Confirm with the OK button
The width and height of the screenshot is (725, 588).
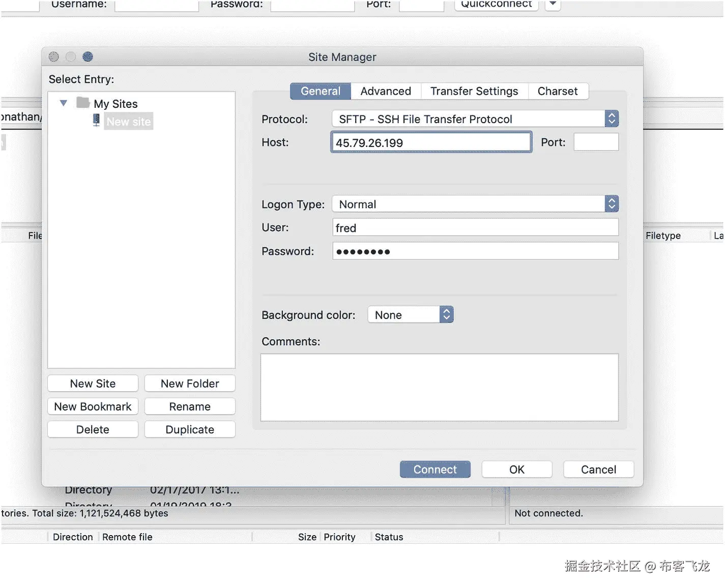click(x=517, y=469)
